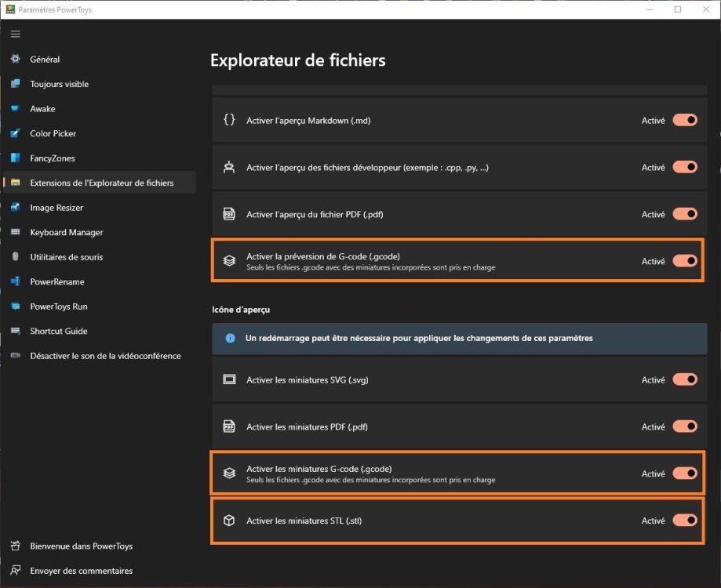Open Toujours visible settings page
Viewport: 721px width, 588px height.
[60, 84]
